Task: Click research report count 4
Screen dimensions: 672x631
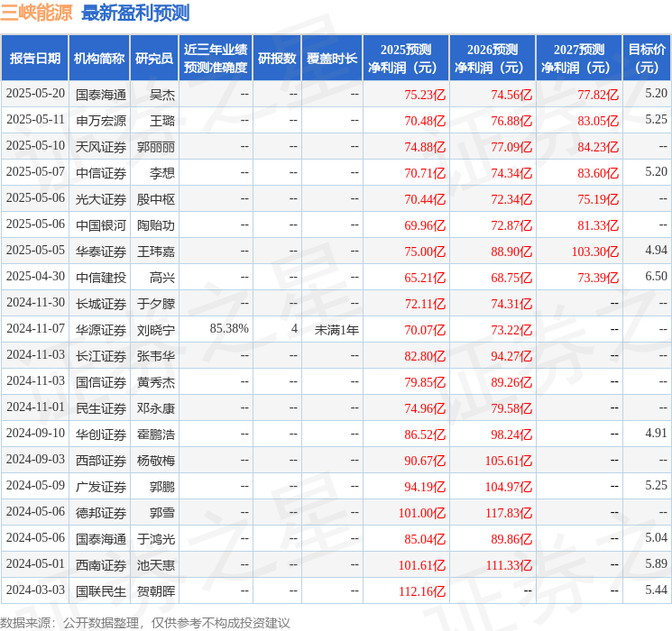Action: pyautogui.click(x=294, y=328)
